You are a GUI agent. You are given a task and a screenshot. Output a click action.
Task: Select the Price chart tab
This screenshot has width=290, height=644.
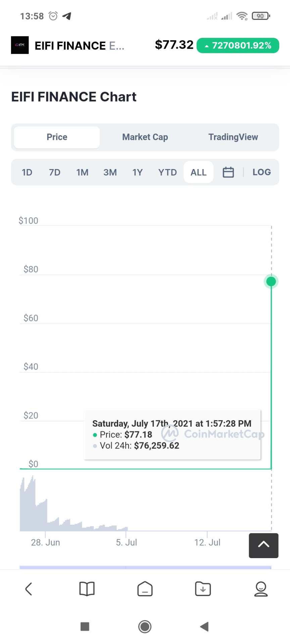[57, 137]
